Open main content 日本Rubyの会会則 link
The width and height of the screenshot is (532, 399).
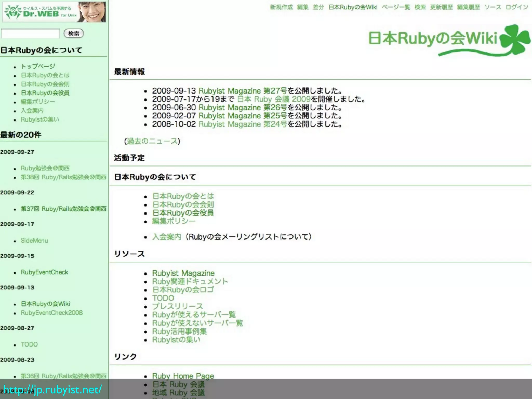click(x=183, y=204)
